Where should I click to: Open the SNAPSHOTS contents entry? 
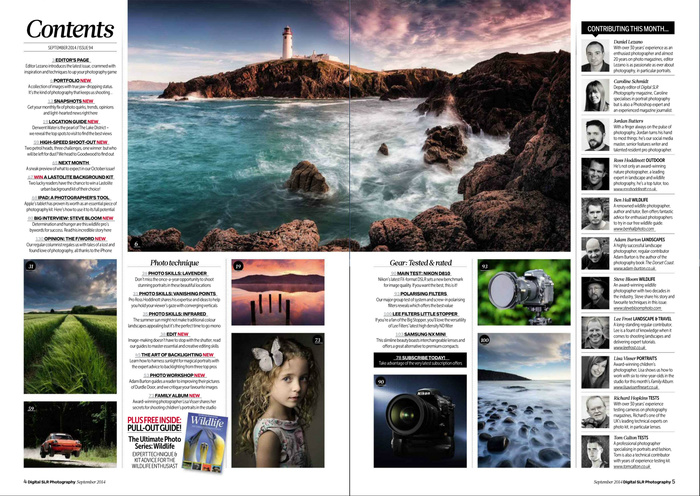[x=71, y=101]
